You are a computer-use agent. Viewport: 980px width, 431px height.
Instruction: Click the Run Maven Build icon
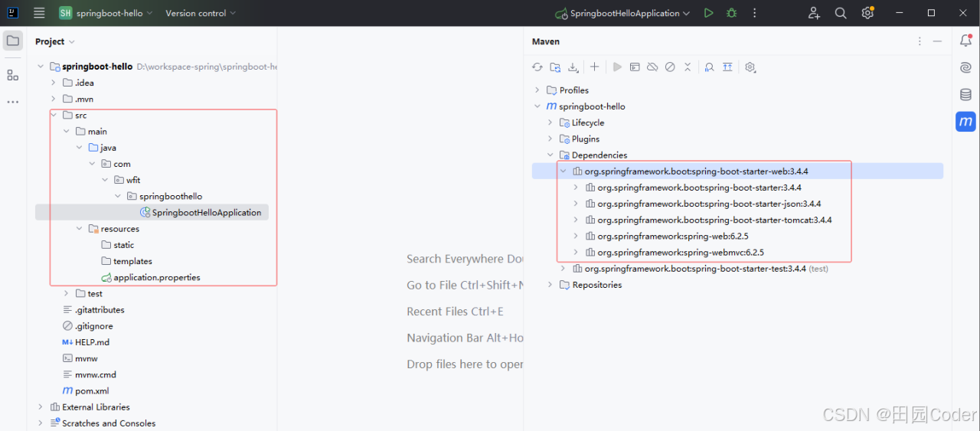click(617, 67)
